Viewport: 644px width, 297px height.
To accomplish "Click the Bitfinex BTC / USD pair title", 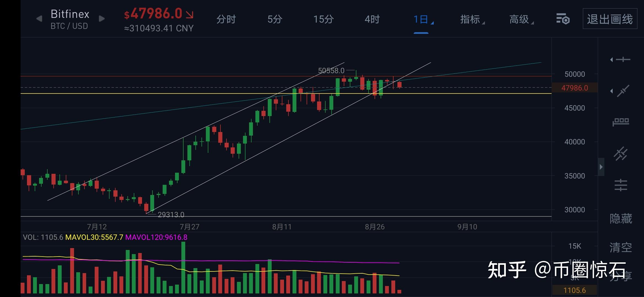I will [x=70, y=19].
